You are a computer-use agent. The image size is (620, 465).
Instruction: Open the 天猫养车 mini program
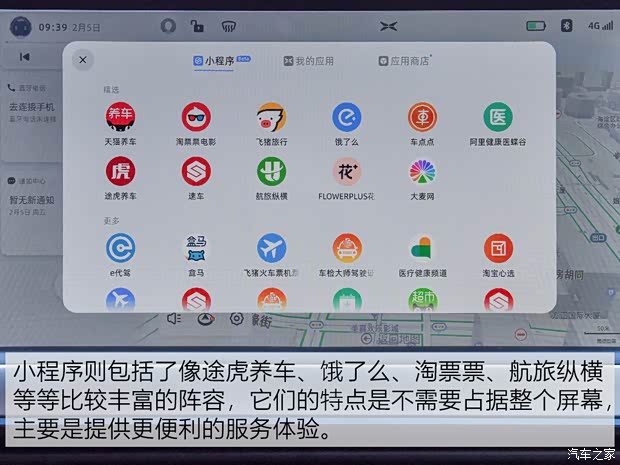(120, 117)
